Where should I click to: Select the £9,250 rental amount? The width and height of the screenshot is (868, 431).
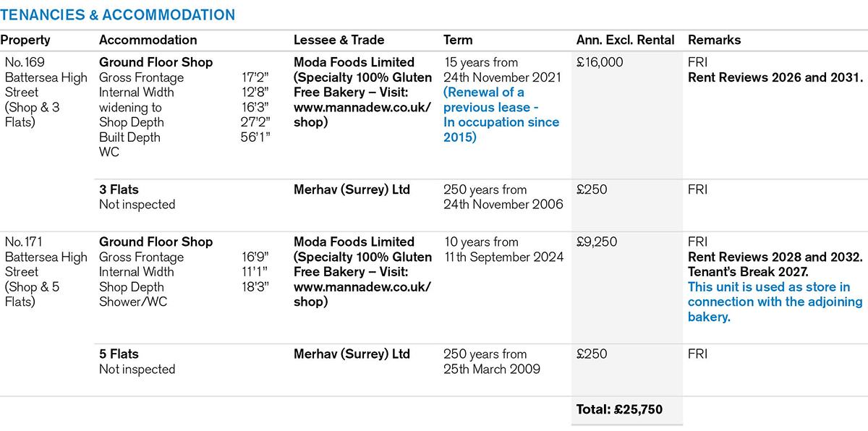click(597, 242)
